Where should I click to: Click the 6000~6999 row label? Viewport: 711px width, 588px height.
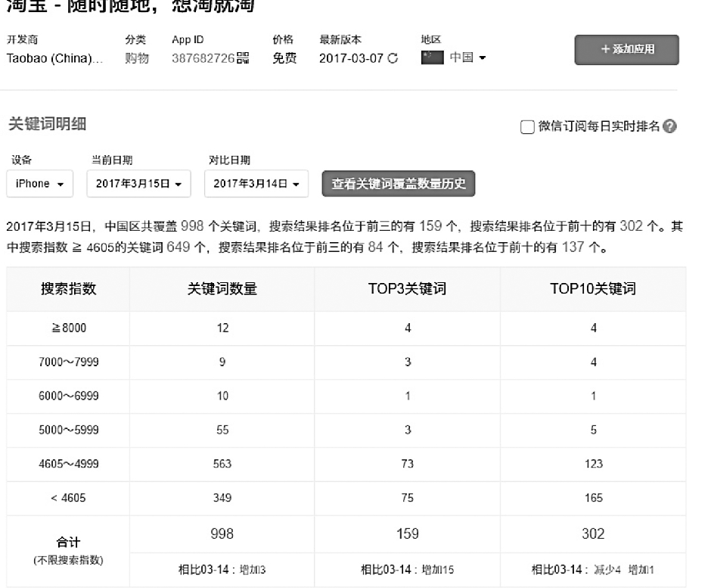(69, 396)
